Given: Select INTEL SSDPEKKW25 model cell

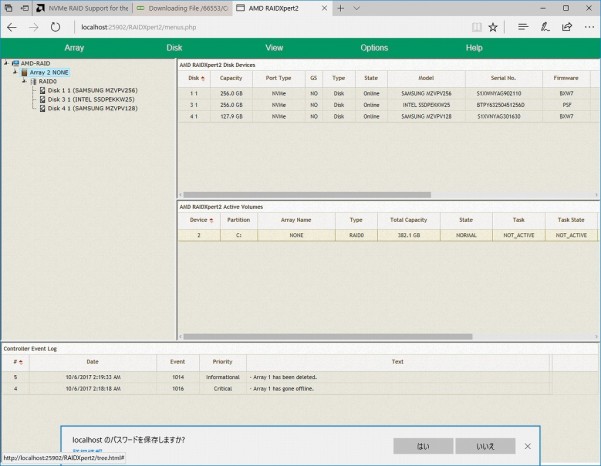Looking at the screenshot, I should [426, 105].
